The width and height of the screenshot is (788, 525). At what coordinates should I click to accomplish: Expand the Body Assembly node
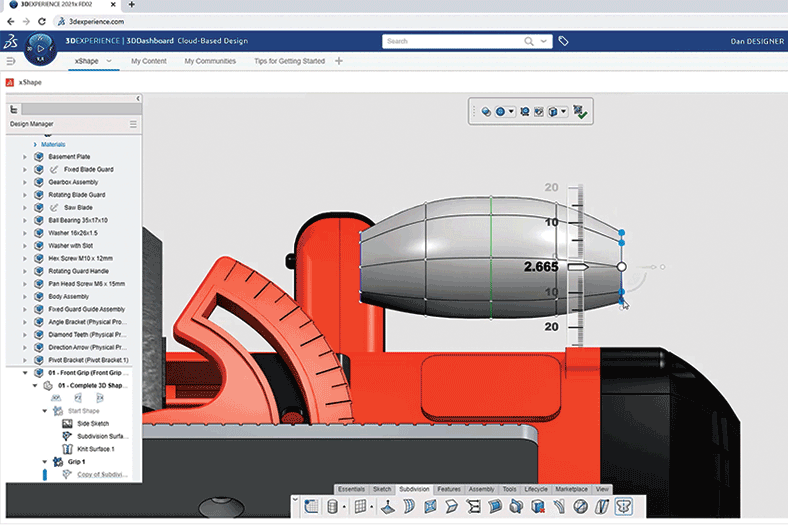pos(24,296)
